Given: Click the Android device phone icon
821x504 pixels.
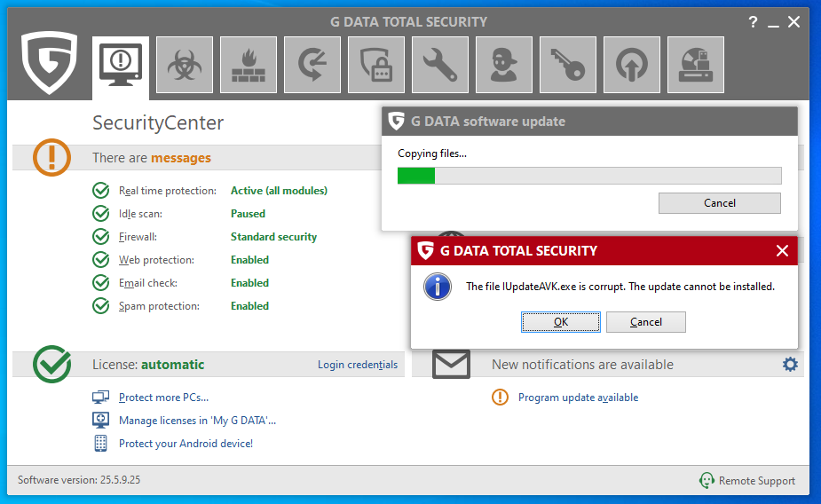Looking at the screenshot, I should coord(100,444).
